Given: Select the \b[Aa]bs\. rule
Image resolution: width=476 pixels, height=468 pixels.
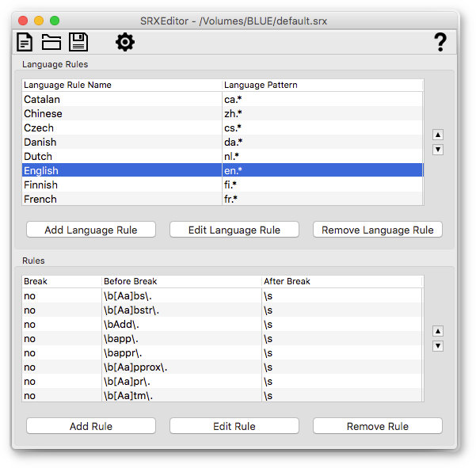Looking at the screenshot, I should 223,295.
